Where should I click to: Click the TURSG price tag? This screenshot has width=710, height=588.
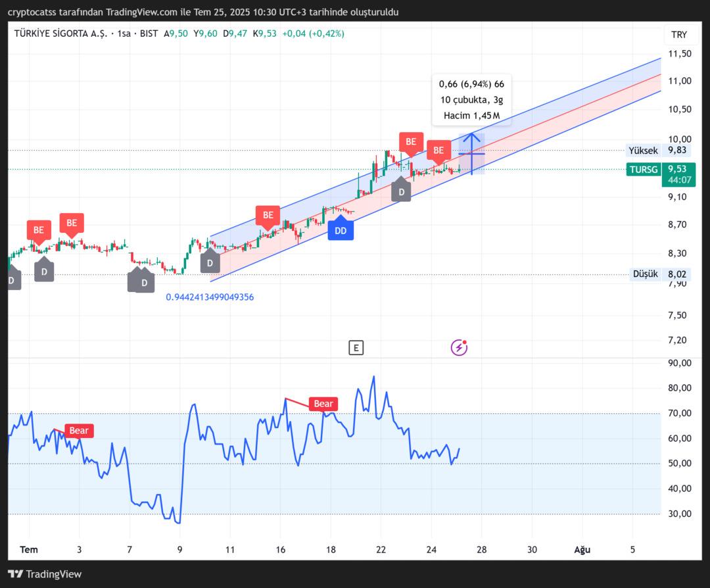pyautogui.click(x=643, y=170)
